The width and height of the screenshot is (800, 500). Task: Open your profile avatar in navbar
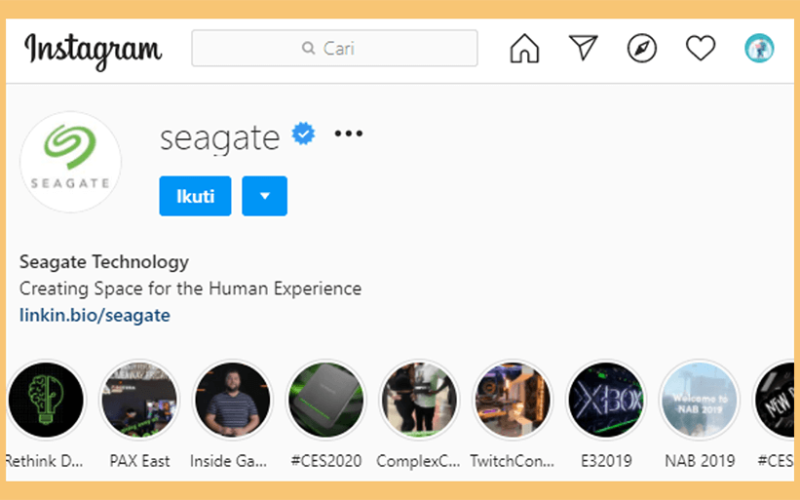click(x=759, y=48)
